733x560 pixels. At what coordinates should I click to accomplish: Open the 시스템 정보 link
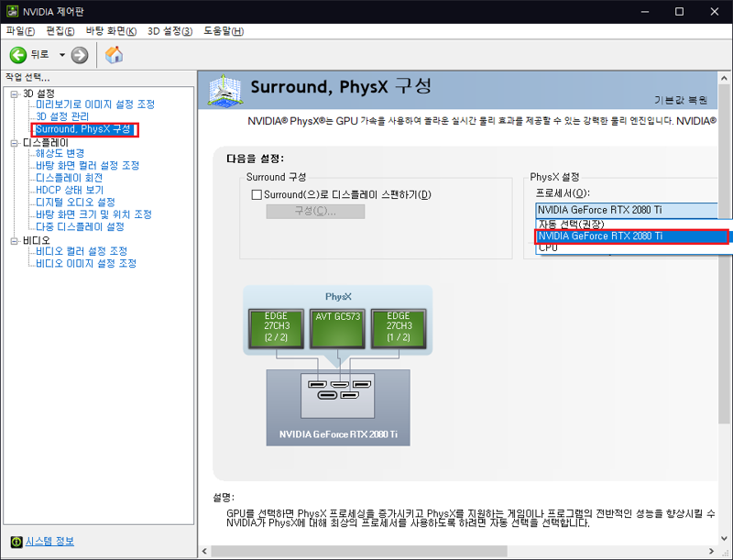pos(49,542)
